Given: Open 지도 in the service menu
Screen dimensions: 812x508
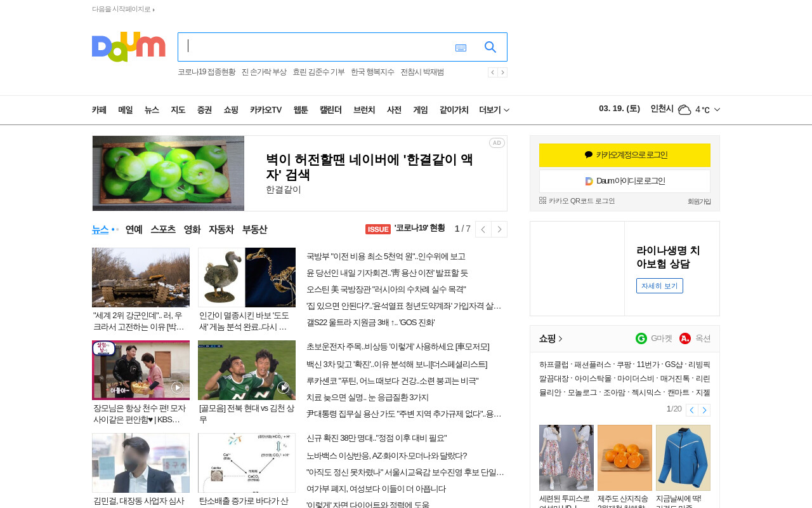Looking at the screenshot, I should [178, 110].
